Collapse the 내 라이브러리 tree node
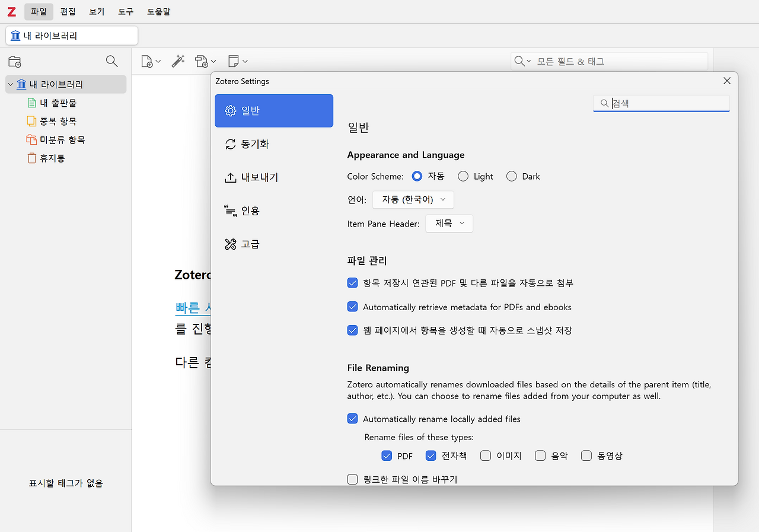Screen dimensions: 759x532 click(11, 84)
